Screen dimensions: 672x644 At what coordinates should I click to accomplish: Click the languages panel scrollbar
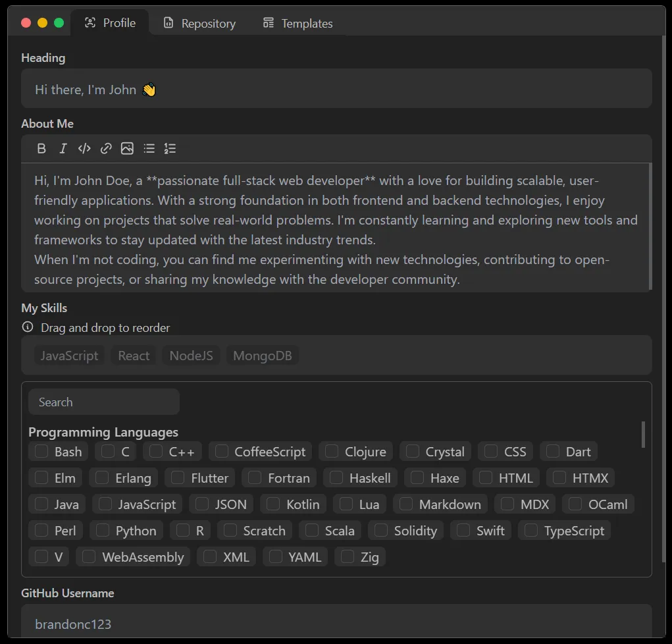[643, 435]
